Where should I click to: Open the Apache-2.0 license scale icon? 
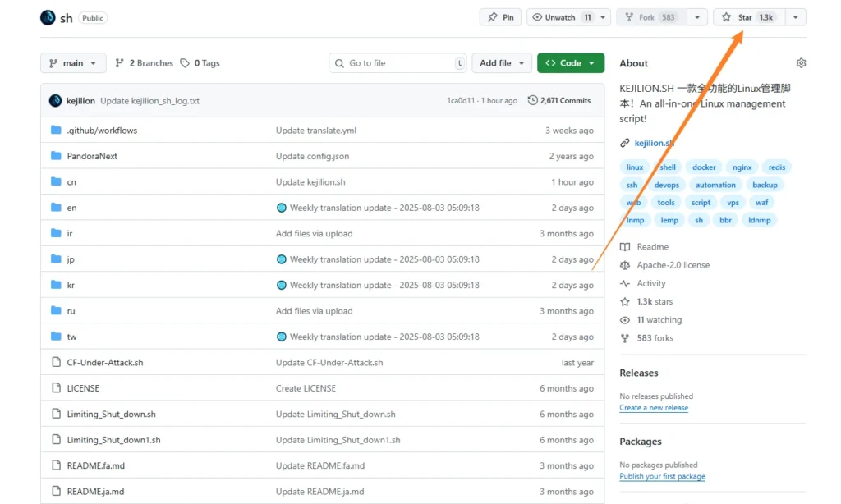click(x=625, y=265)
